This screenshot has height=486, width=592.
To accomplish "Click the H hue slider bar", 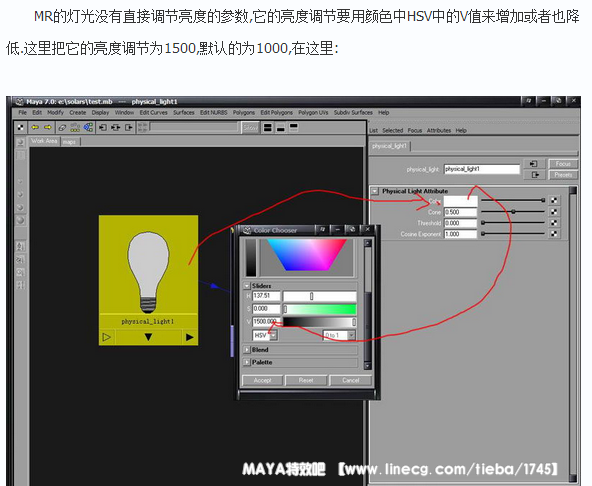I will (319, 296).
